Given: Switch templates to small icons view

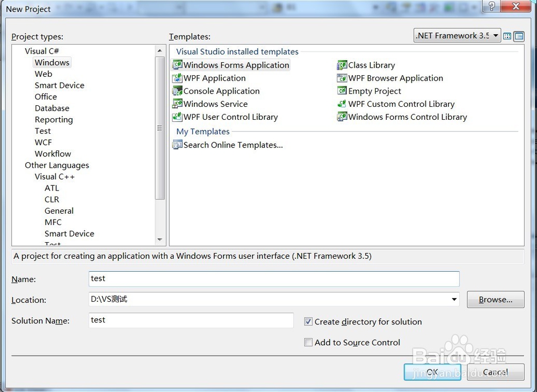Looking at the screenshot, I should [519, 36].
